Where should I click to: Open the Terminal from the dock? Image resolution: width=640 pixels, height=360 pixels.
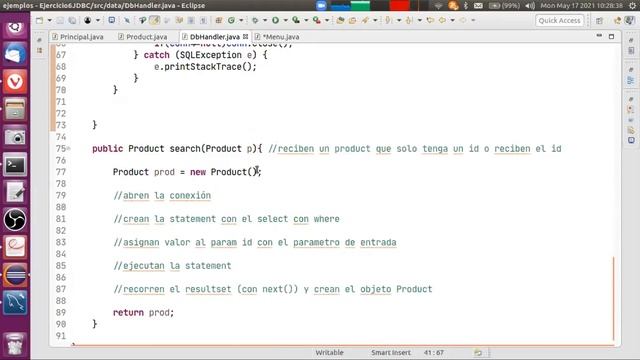15,165
